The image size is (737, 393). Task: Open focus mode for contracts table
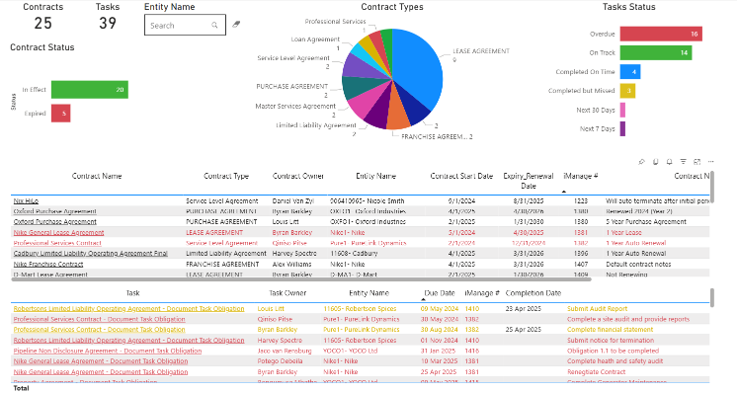coord(697,162)
